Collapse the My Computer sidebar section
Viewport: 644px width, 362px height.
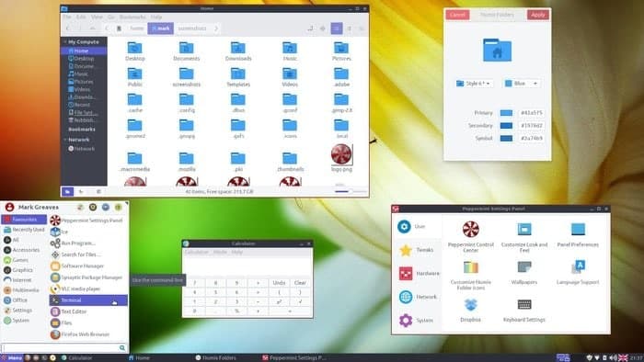coord(65,42)
